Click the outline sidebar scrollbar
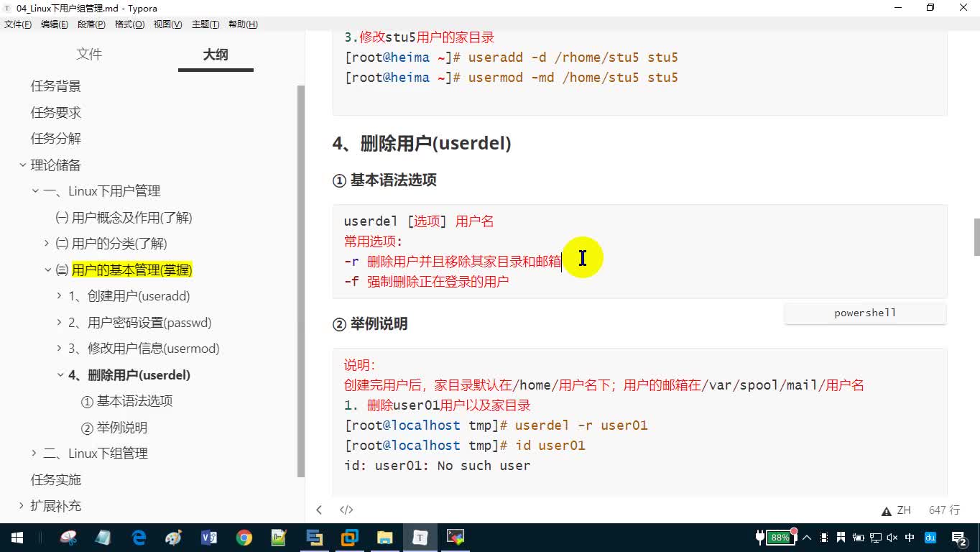980x552 pixels. 301,280
